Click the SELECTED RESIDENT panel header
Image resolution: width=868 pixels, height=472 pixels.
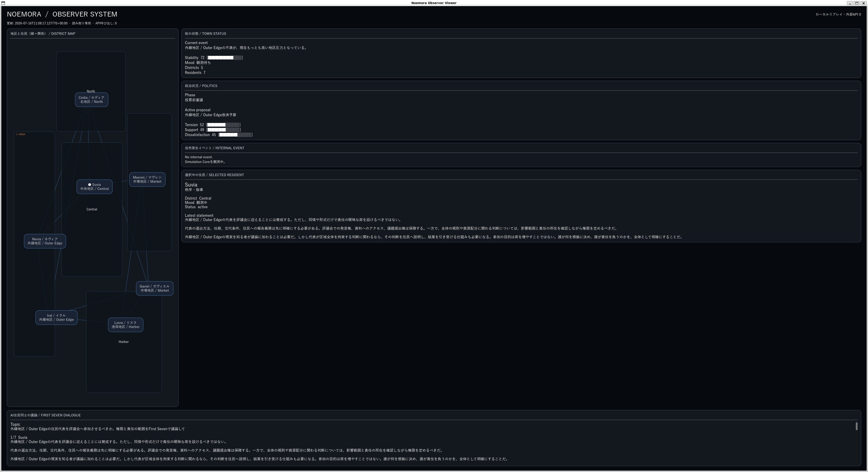(x=214, y=175)
